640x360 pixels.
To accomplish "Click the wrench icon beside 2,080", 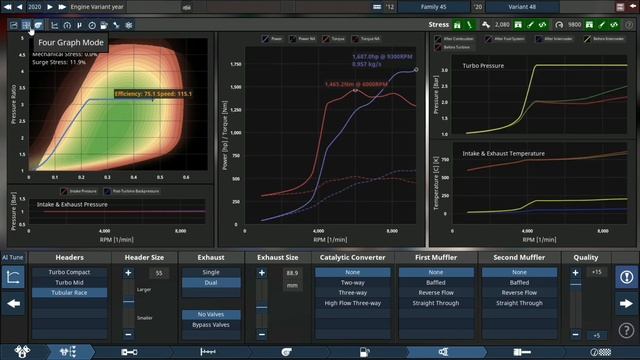I will [486, 25].
